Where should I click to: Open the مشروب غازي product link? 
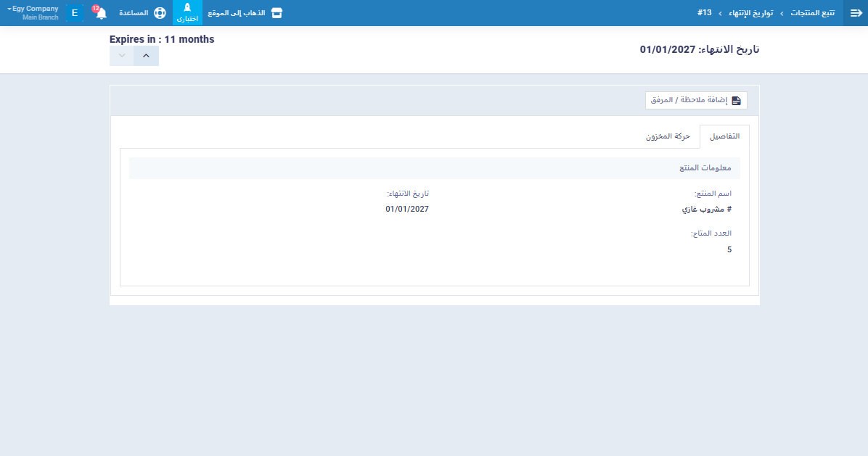(x=706, y=209)
